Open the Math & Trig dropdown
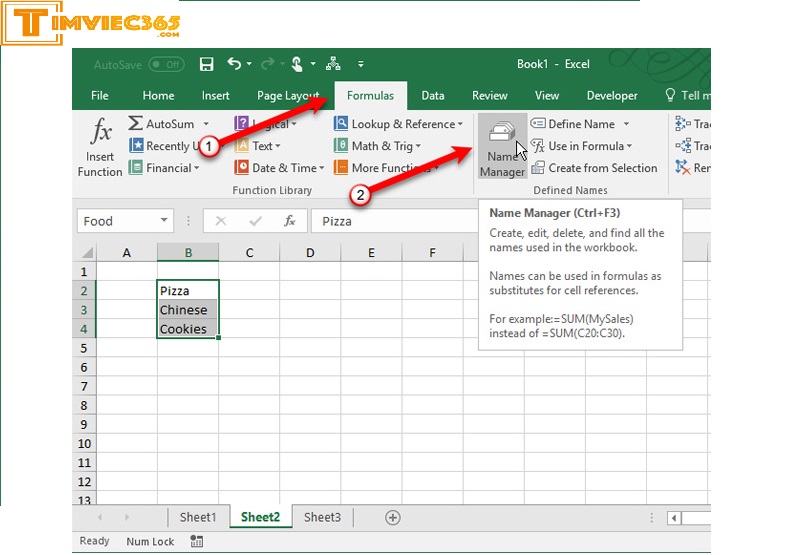 377,146
